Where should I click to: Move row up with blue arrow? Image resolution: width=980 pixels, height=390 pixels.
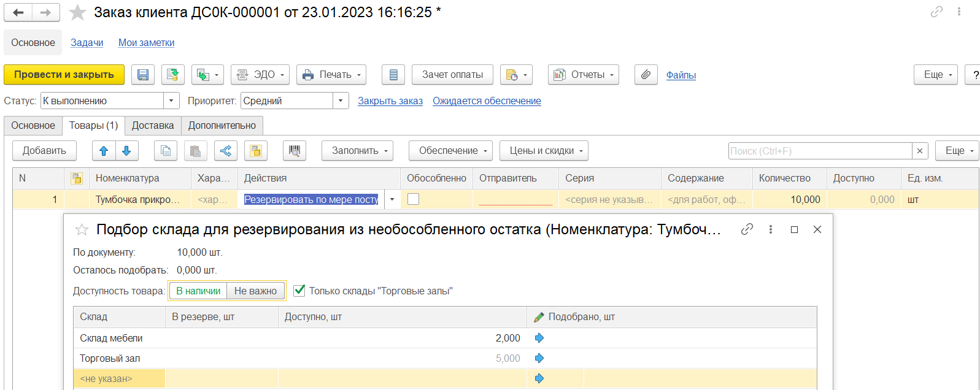pyautogui.click(x=104, y=151)
